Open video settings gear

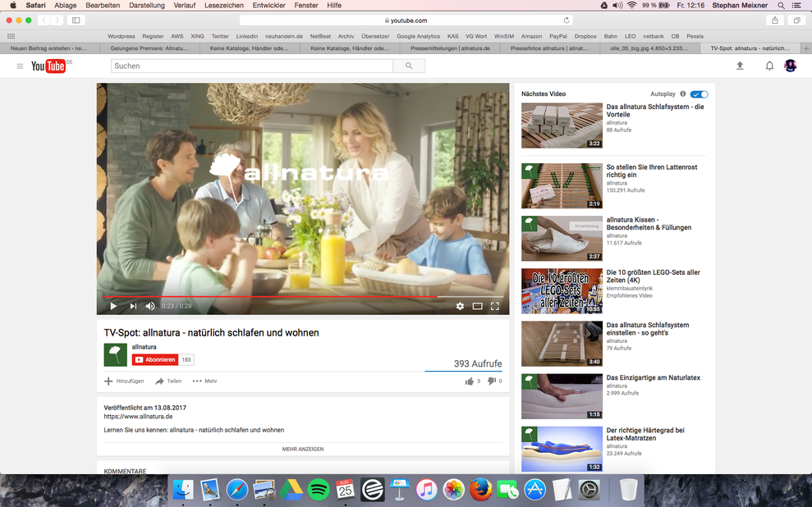click(460, 306)
